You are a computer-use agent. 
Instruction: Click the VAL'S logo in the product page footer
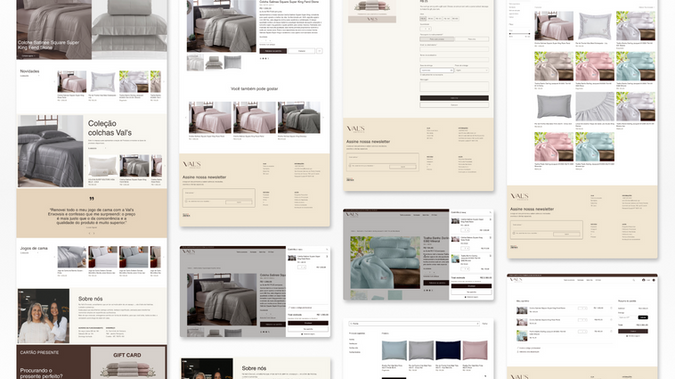pos(192,165)
